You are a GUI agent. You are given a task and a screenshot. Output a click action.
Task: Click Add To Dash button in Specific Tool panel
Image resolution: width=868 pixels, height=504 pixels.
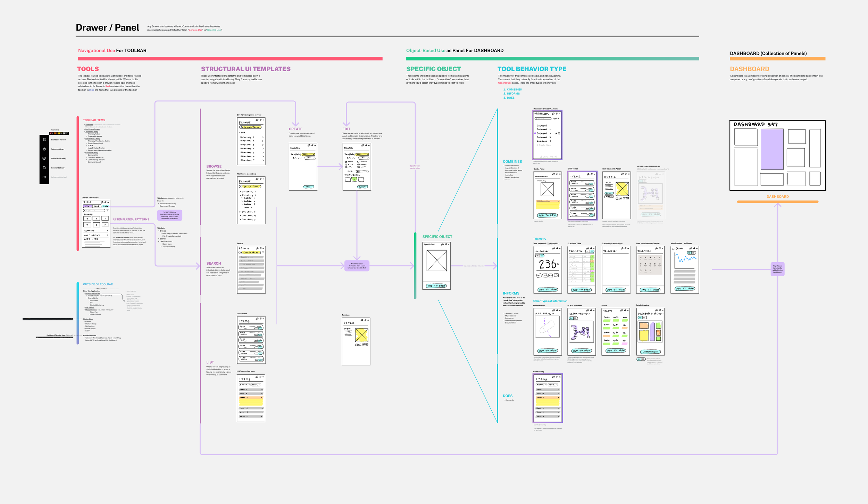(x=436, y=286)
